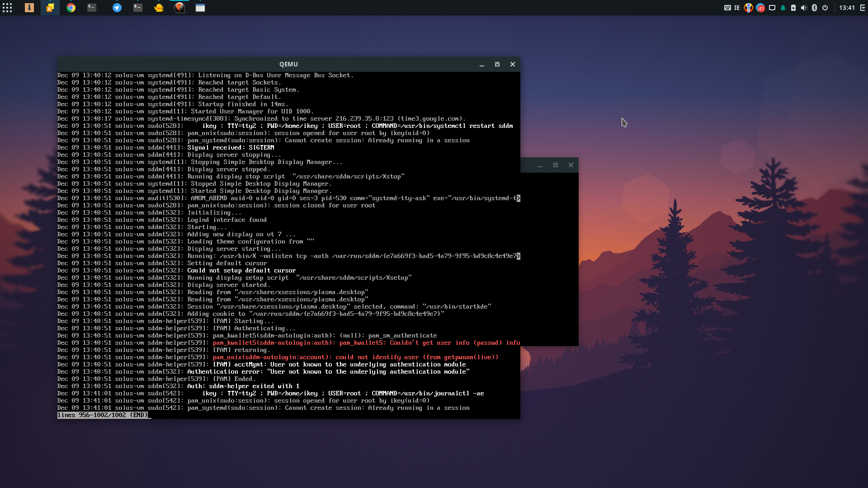Launch the orange downloader arrow app

(29, 8)
